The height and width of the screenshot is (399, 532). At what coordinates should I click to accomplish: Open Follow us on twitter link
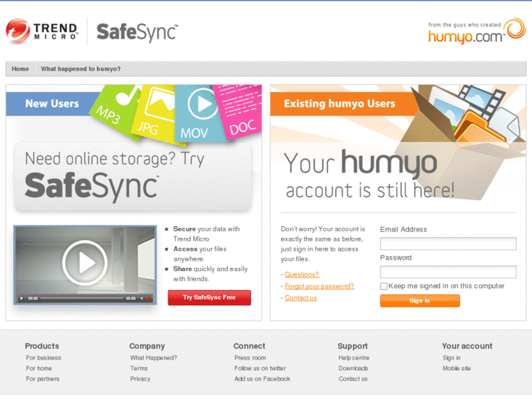(x=260, y=368)
